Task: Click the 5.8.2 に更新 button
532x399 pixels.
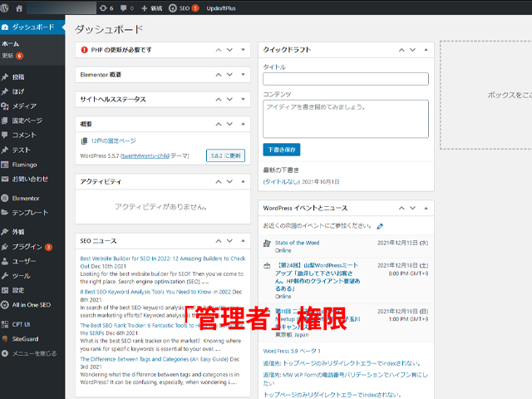Action: point(225,155)
